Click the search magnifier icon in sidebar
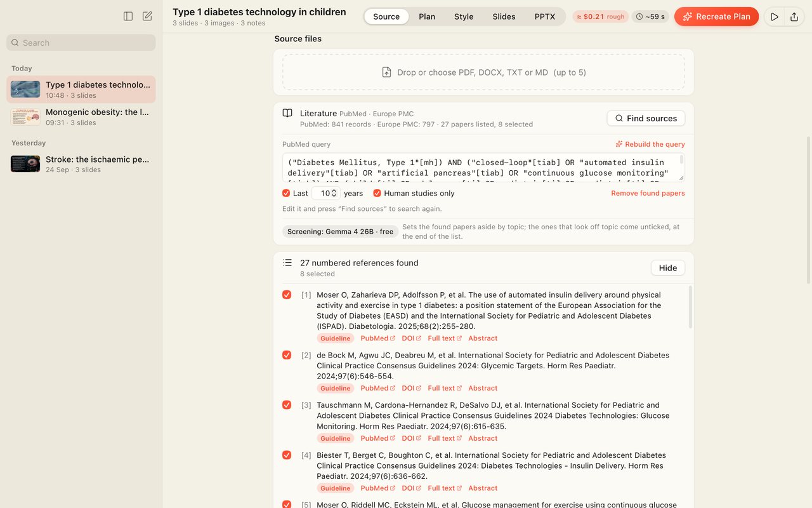Image resolution: width=812 pixels, height=508 pixels. pyautogui.click(x=15, y=43)
